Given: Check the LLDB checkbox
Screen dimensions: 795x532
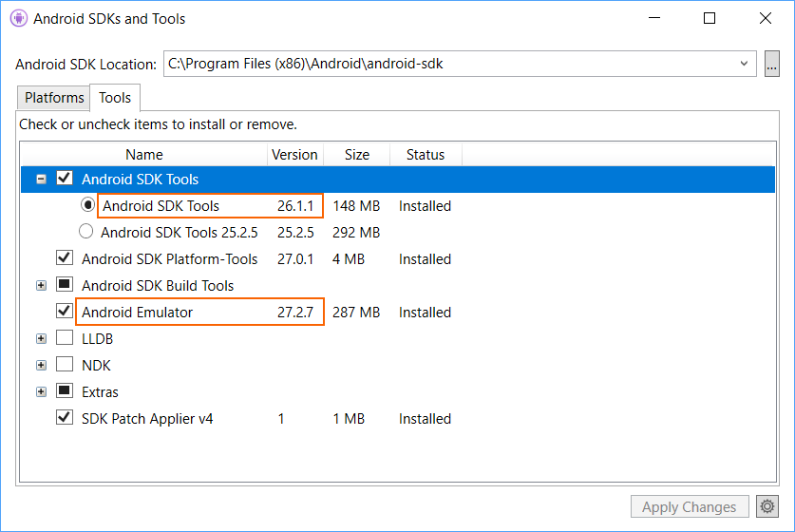Looking at the screenshot, I should click(x=65, y=338).
